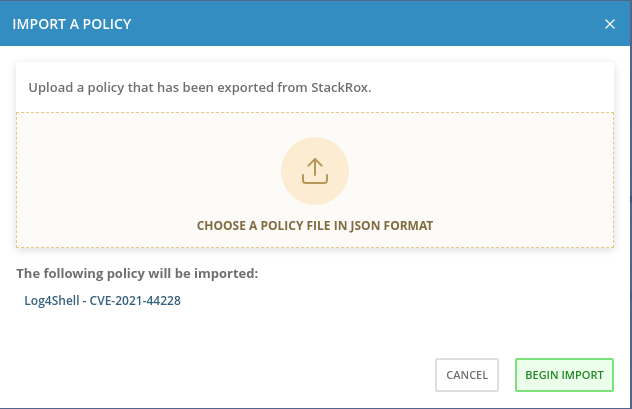
Task: Click "The following policy will be imported" label
Action: [137, 272]
